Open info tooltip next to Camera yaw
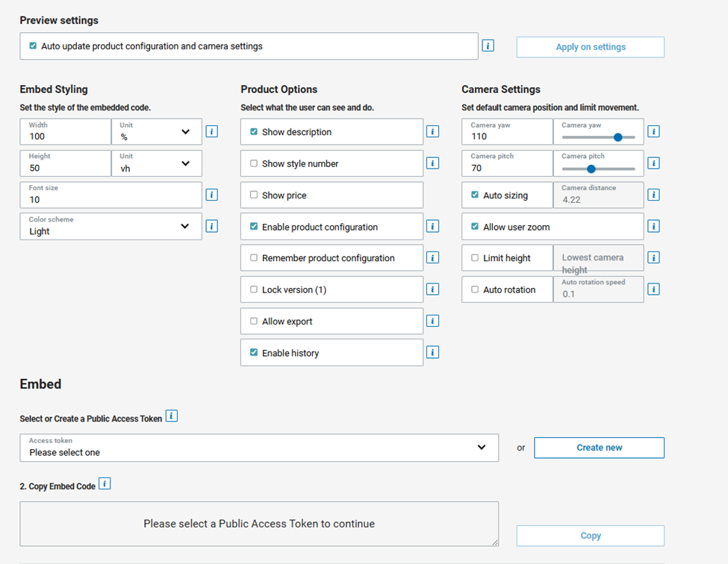This screenshot has width=728, height=564. coord(653,131)
